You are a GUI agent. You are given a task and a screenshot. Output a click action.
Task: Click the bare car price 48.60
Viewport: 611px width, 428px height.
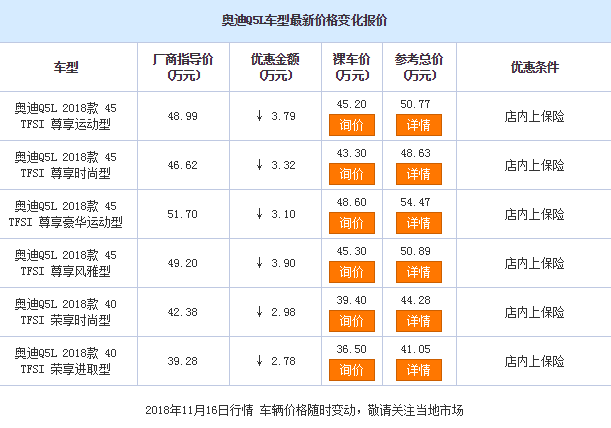pos(351,202)
